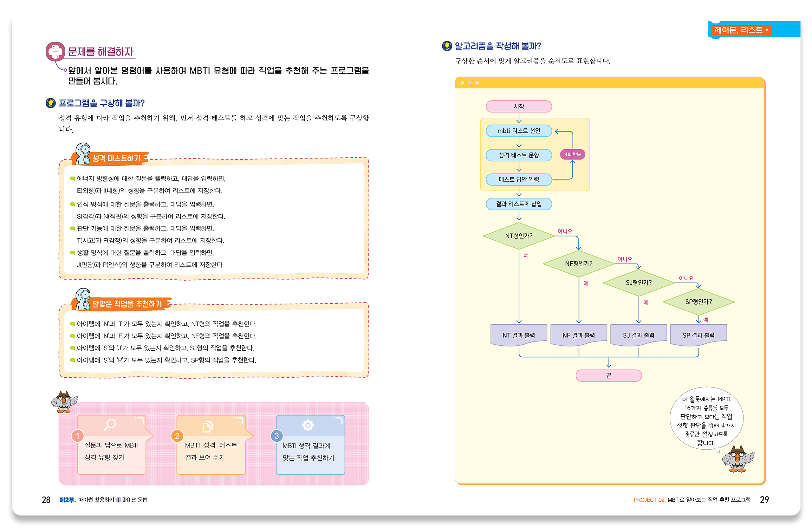This screenshot has width=812, height=527.
Task: Click the owl mascot above the pink steps panel
Action: pyautogui.click(x=64, y=402)
